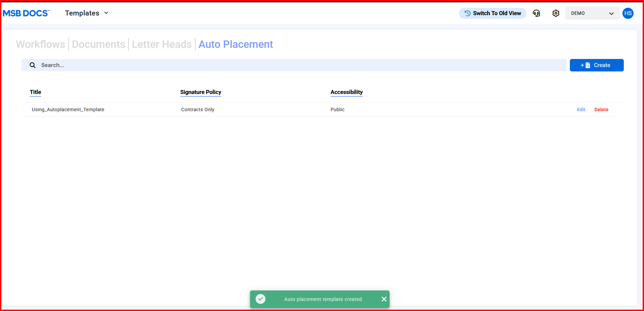The height and width of the screenshot is (311, 644).
Task: Click the history icon in Switch To Old View
Action: (x=467, y=13)
